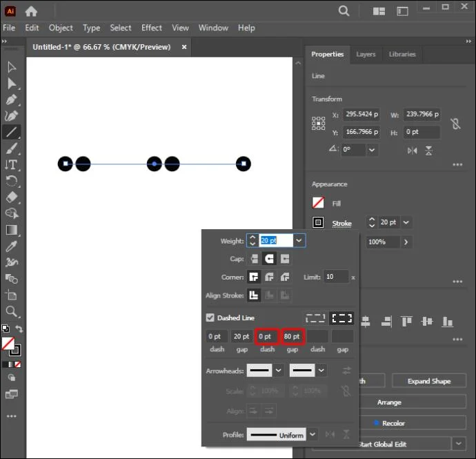Select the Round Join corner icon
The height and width of the screenshot is (459, 476).
[269, 277]
